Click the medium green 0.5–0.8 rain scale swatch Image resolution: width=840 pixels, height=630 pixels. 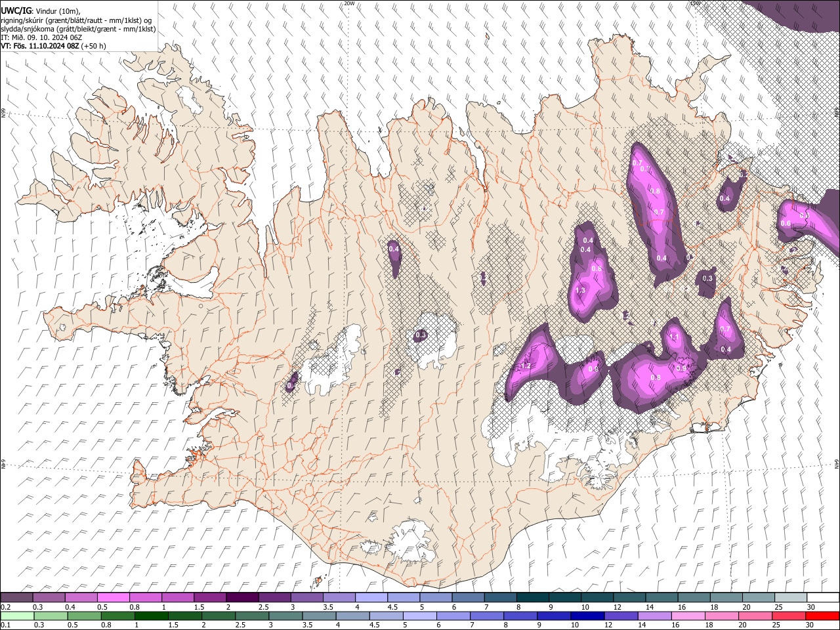[x=85, y=616]
